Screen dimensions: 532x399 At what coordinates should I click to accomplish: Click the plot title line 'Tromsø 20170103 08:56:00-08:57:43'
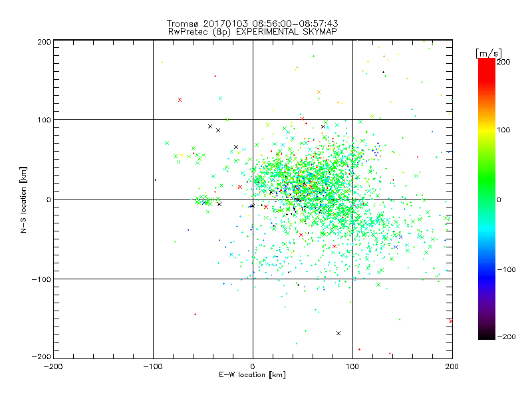(x=252, y=23)
